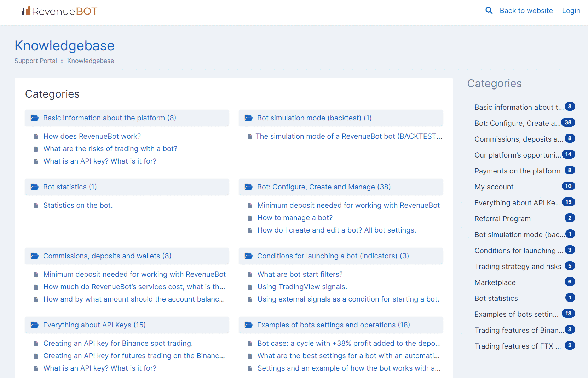The width and height of the screenshot is (588, 378).
Task: Click folder icon beside Conditions for launching a bot
Action: tap(249, 256)
